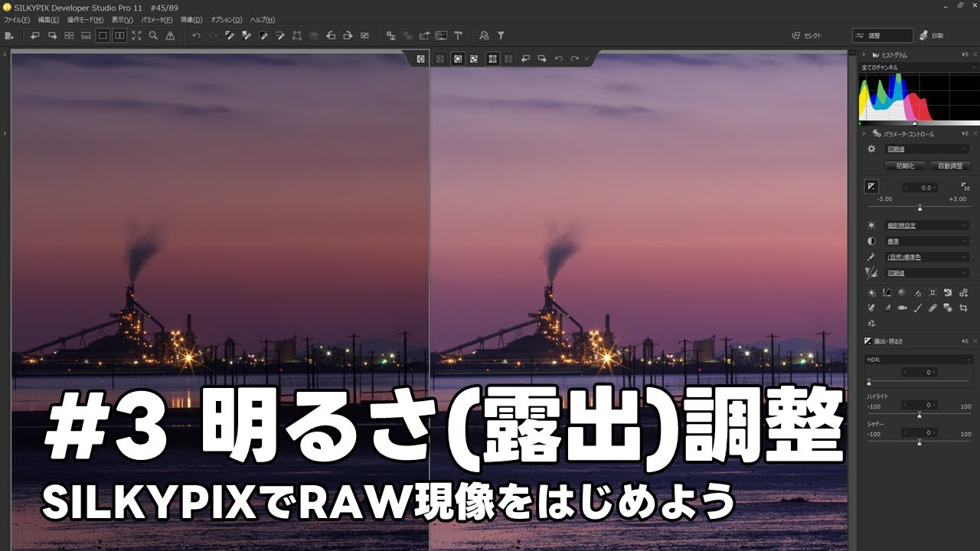Open the 編集(E) menu

(x=48, y=19)
